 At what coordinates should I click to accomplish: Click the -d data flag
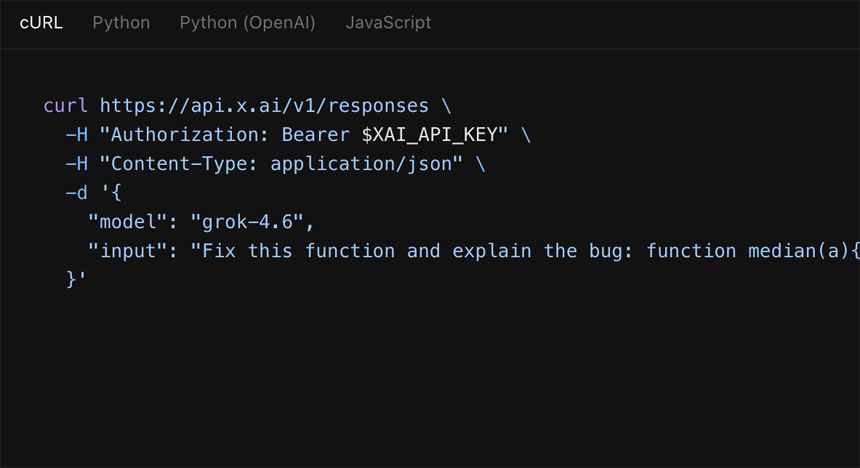pos(77,193)
